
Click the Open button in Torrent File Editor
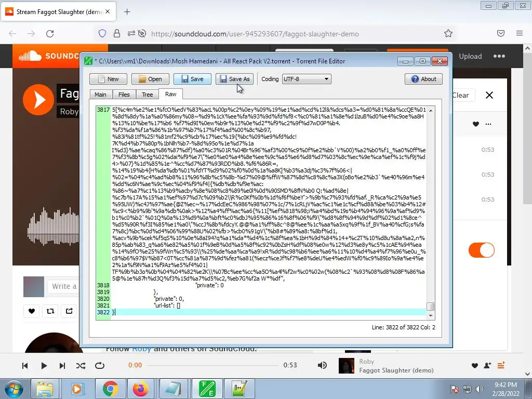pyautogui.click(x=150, y=79)
